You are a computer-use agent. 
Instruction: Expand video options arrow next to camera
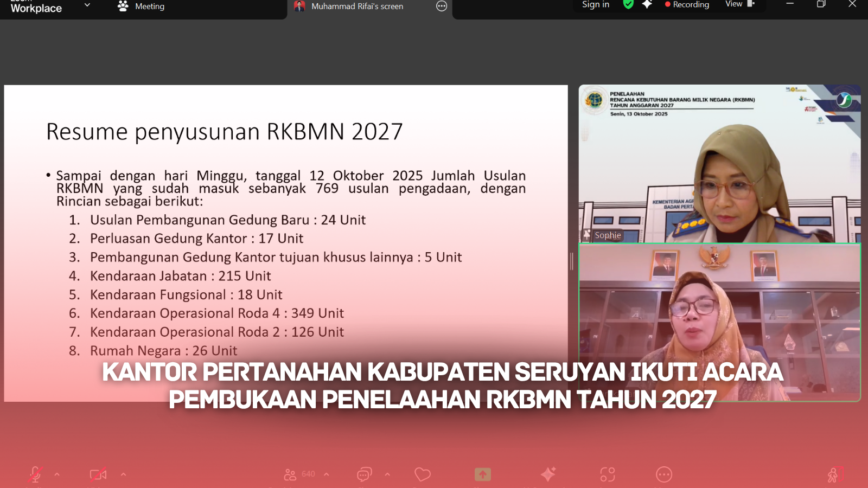pos(123,474)
